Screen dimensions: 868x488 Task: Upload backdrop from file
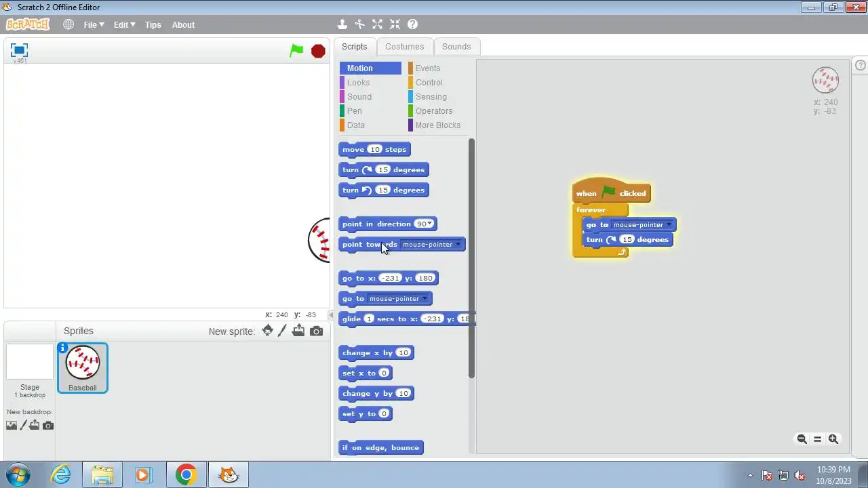pyautogui.click(x=35, y=425)
